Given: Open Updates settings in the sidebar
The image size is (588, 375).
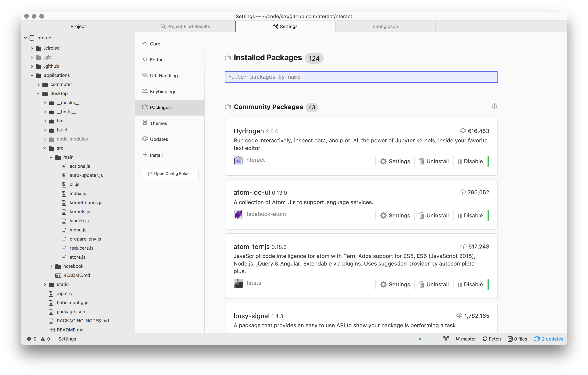Looking at the screenshot, I should pos(159,139).
